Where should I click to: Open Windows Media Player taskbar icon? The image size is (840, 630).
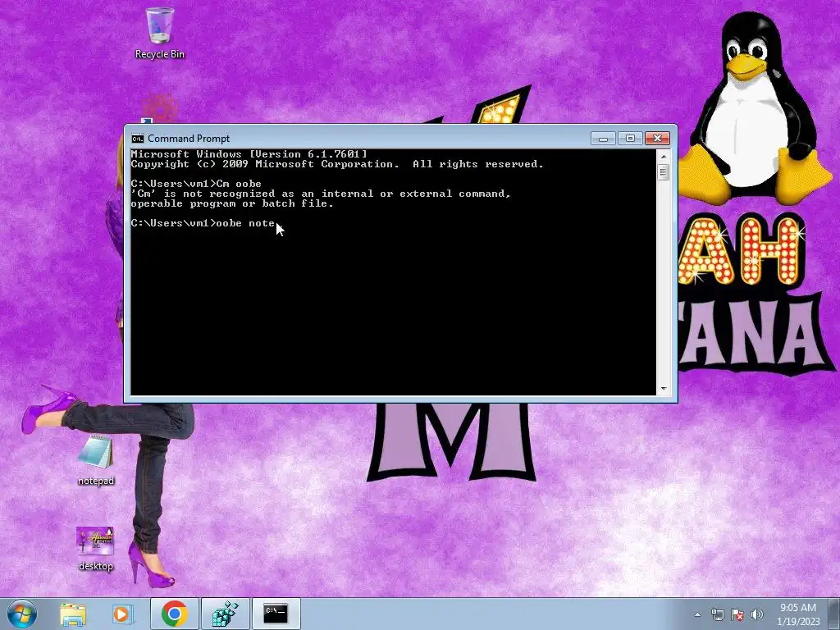[121, 614]
